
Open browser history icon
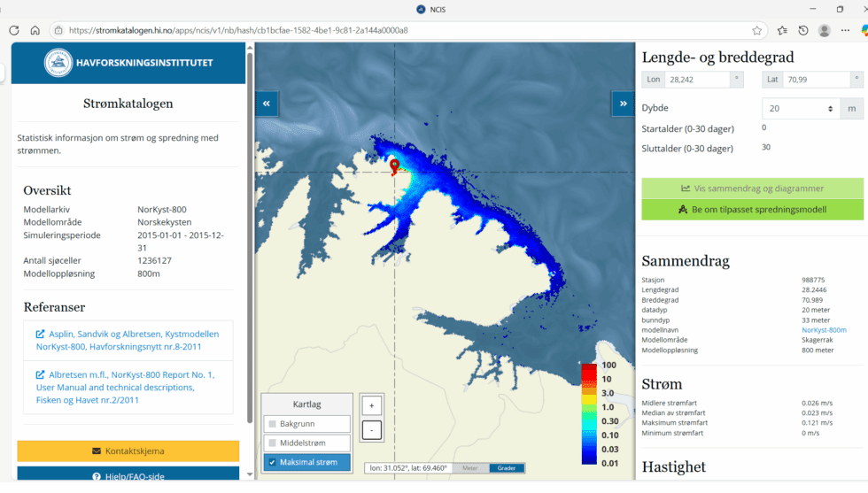coord(802,30)
